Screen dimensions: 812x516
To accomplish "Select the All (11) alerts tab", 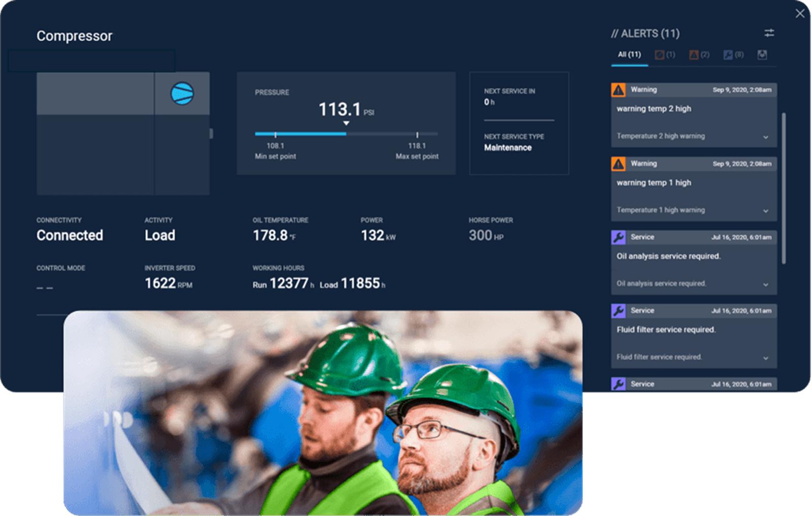I will [629, 55].
